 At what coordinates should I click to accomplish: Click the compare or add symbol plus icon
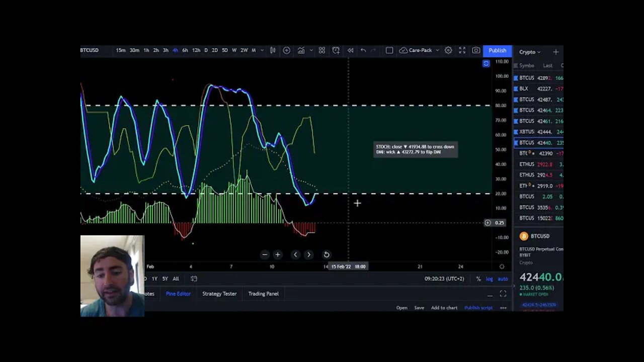[286, 50]
